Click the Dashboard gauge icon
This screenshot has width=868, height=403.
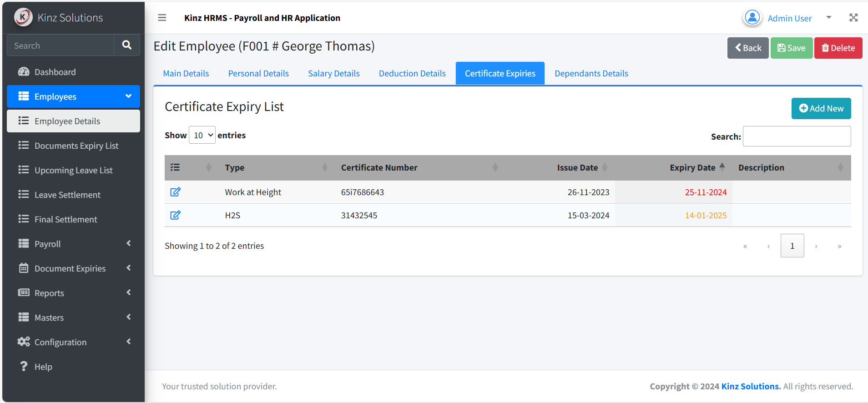[24, 72]
